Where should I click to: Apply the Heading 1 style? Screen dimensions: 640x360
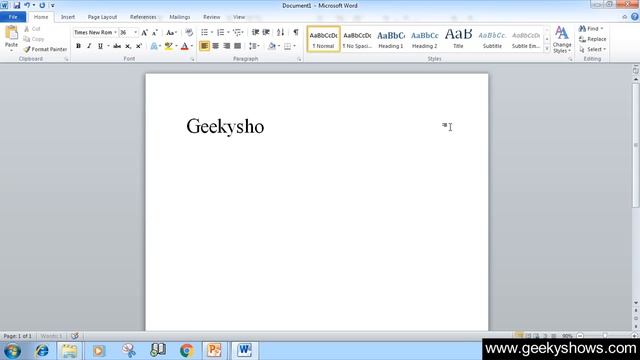(391, 39)
